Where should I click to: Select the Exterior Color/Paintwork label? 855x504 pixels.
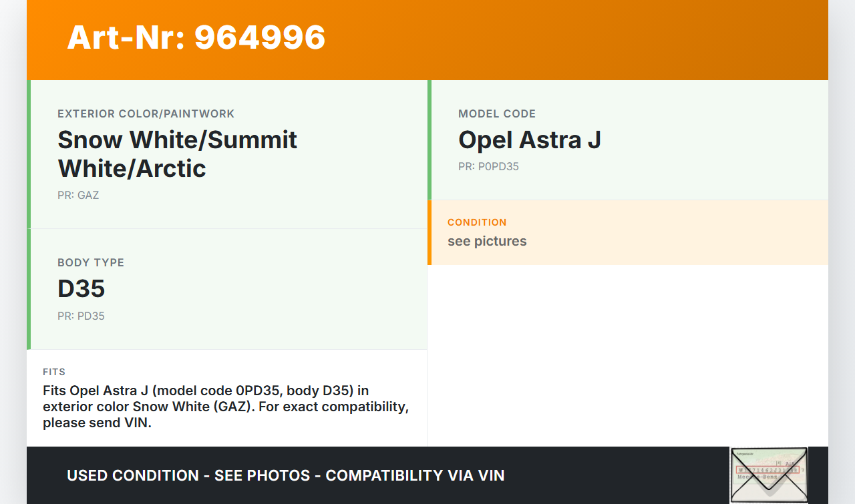tap(146, 114)
